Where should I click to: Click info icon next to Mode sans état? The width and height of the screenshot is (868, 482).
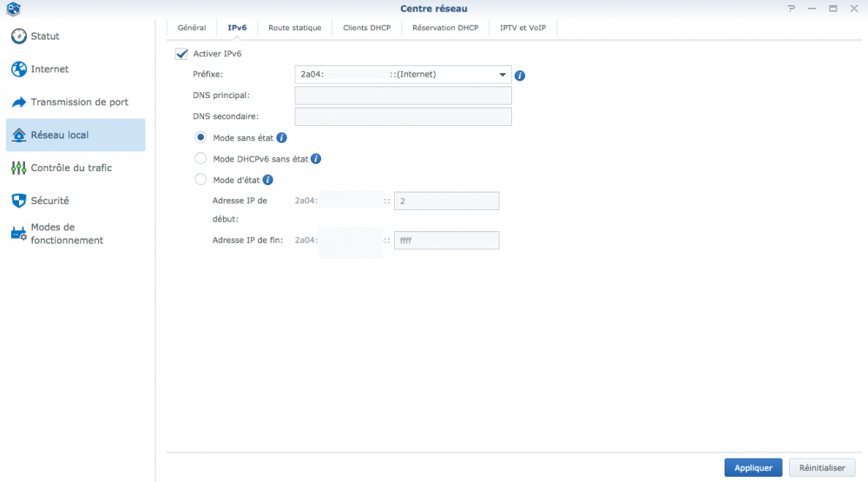click(x=281, y=138)
